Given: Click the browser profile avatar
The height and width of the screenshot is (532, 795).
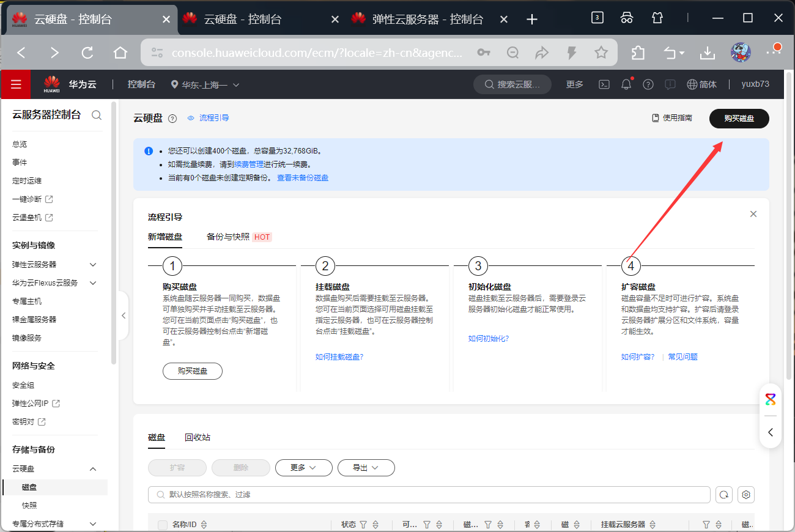Looking at the screenshot, I should [x=741, y=53].
